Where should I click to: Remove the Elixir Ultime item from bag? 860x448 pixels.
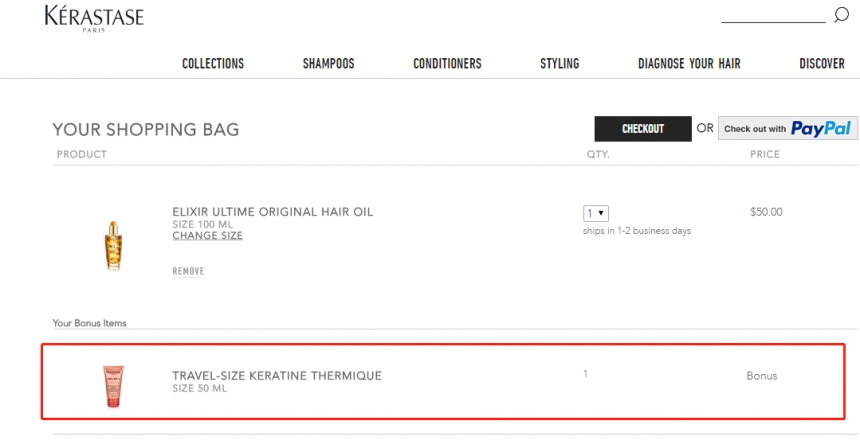tap(188, 271)
